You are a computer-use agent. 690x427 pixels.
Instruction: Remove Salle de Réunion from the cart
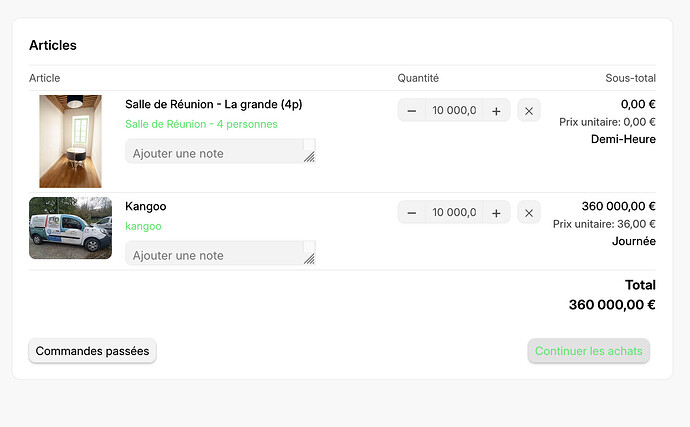pos(529,110)
